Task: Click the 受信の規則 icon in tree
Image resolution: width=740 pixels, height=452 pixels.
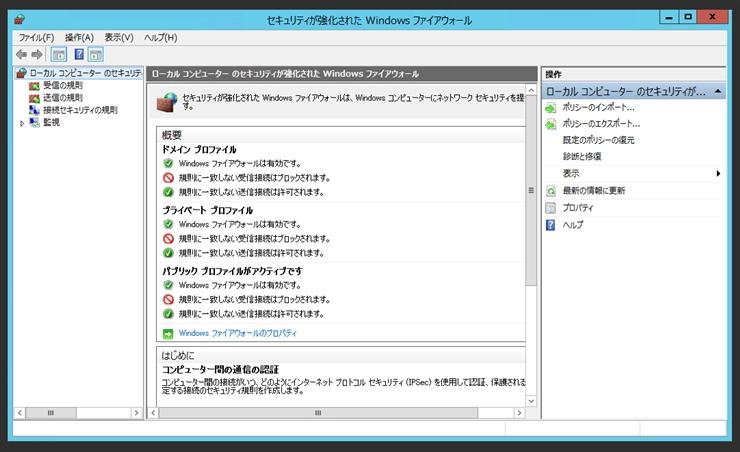Action: pyautogui.click(x=34, y=86)
